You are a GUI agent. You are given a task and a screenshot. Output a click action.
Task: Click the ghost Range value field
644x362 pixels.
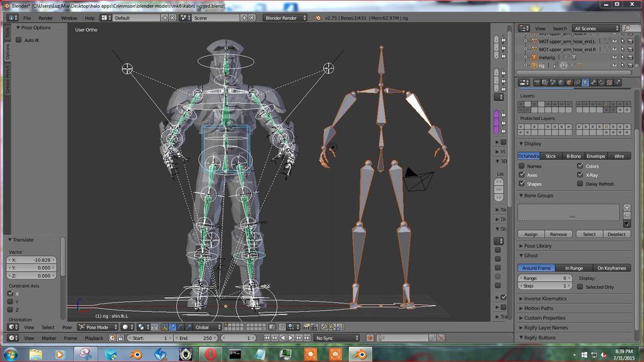tap(546, 278)
